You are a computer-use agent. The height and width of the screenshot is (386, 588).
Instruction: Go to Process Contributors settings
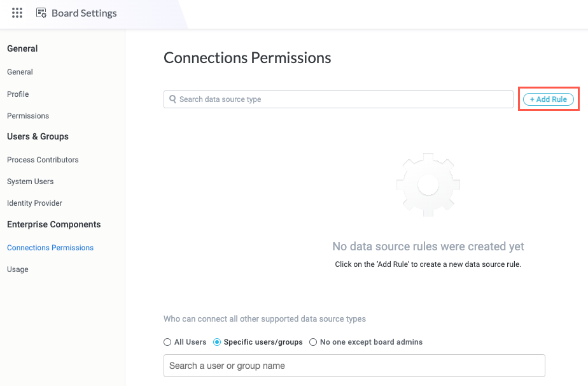click(43, 159)
